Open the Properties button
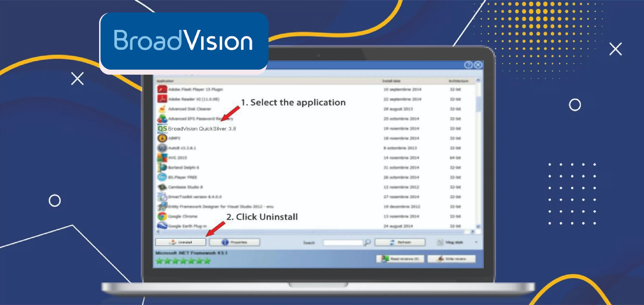The image size is (644, 305). (x=235, y=242)
